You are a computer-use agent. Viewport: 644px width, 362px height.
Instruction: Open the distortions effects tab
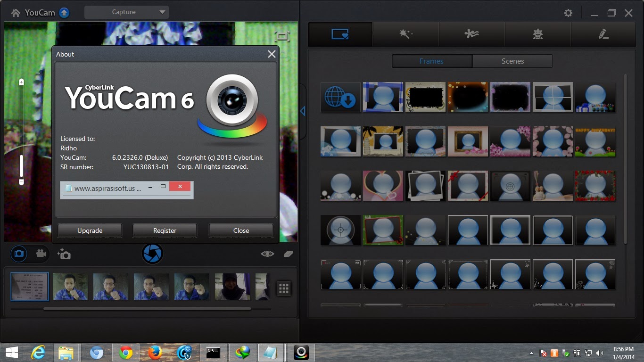(x=471, y=34)
